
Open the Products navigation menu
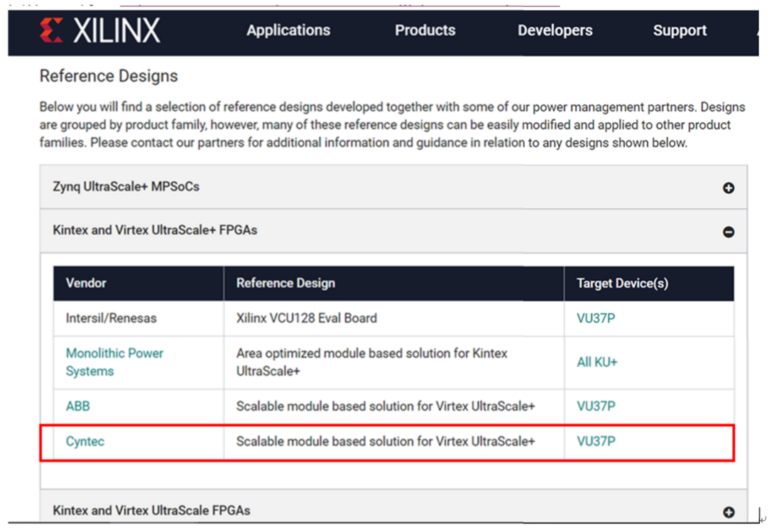[x=425, y=31]
